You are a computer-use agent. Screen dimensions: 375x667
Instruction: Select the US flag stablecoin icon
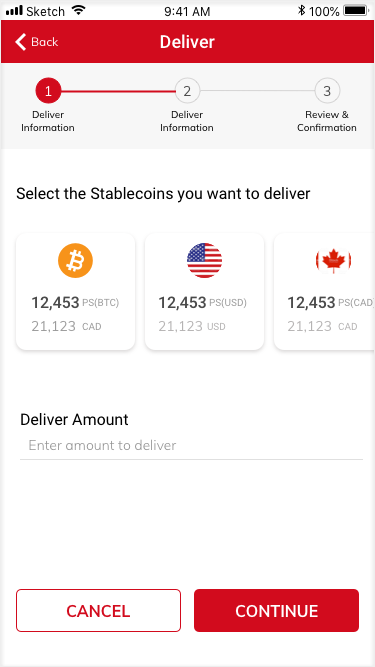[205, 260]
